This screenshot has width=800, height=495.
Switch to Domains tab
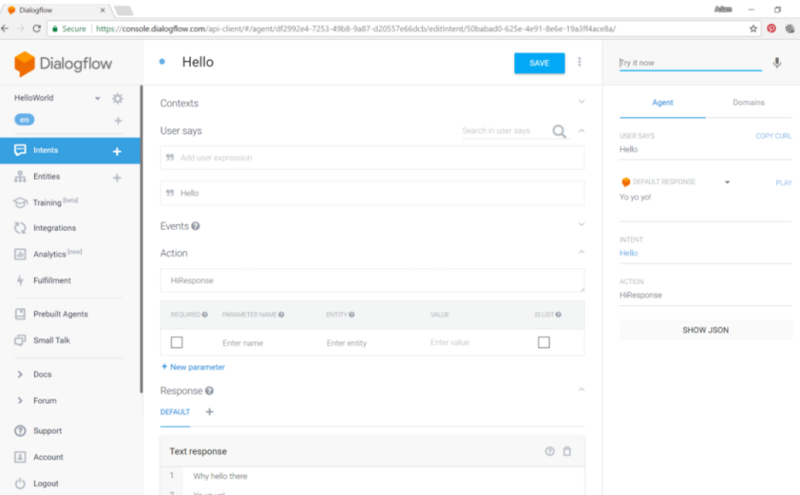pos(748,103)
